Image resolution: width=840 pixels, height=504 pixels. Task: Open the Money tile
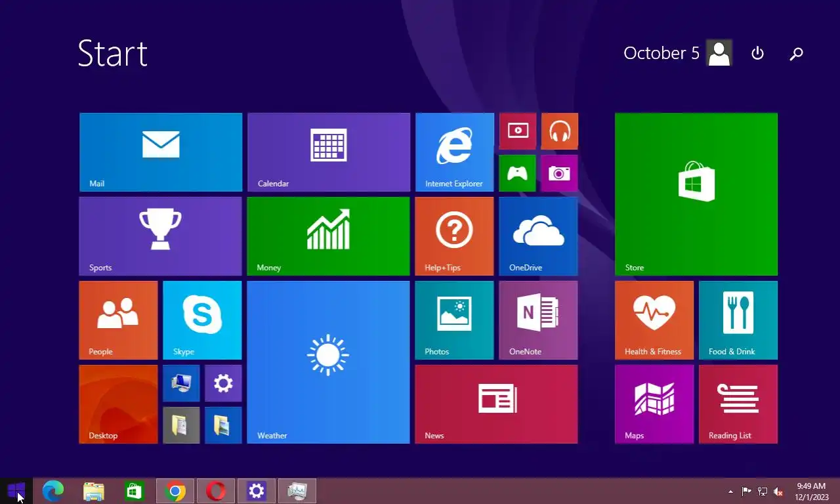(329, 236)
